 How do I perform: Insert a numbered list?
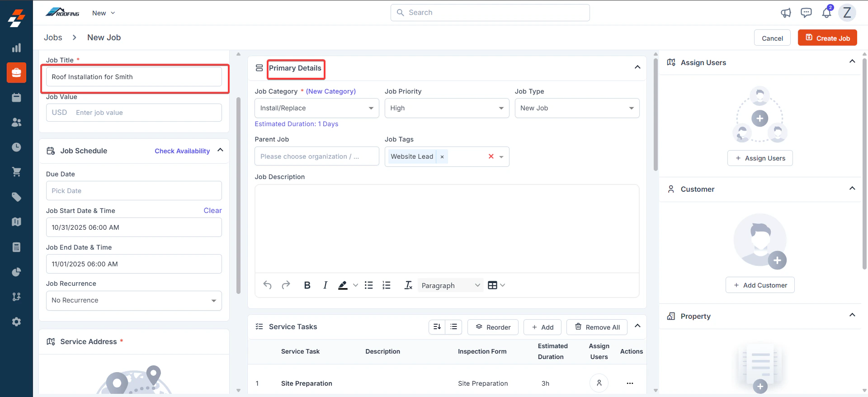click(x=387, y=285)
